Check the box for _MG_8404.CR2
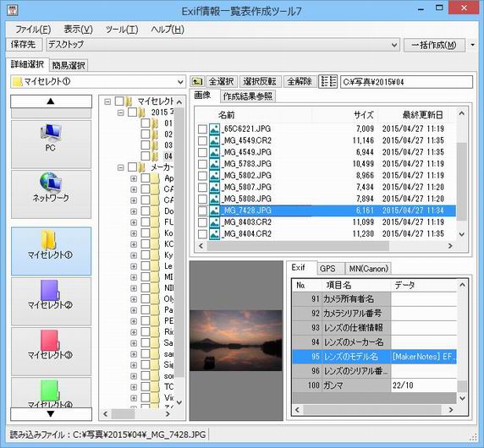This screenshot has width=484, height=448. click(202, 234)
